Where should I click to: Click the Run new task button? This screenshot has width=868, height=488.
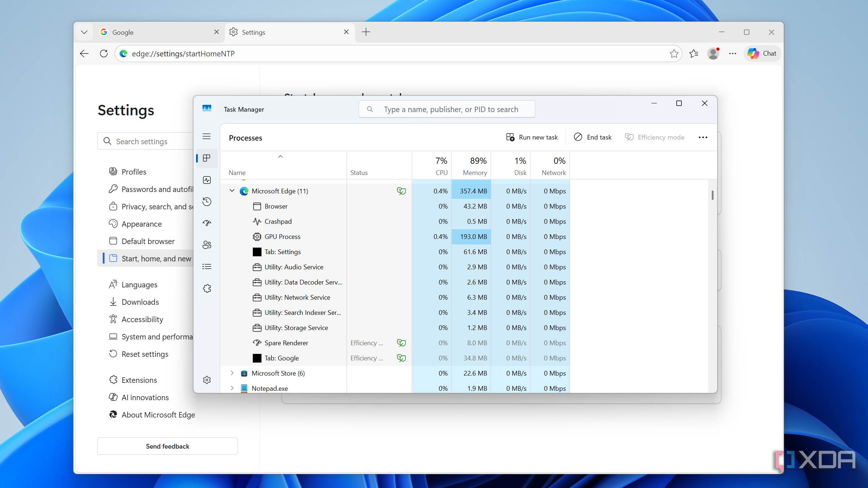click(x=532, y=137)
